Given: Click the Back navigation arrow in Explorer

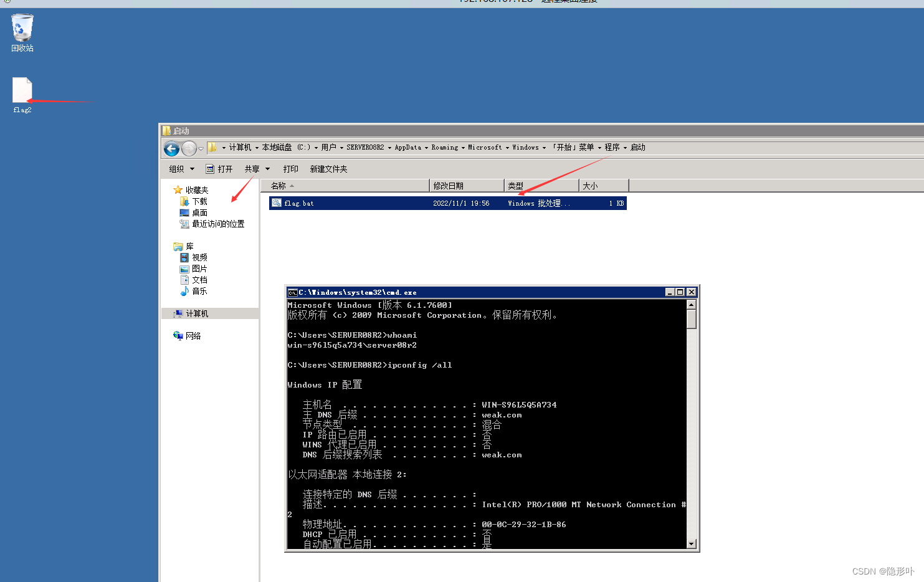Looking at the screenshot, I should [171, 148].
